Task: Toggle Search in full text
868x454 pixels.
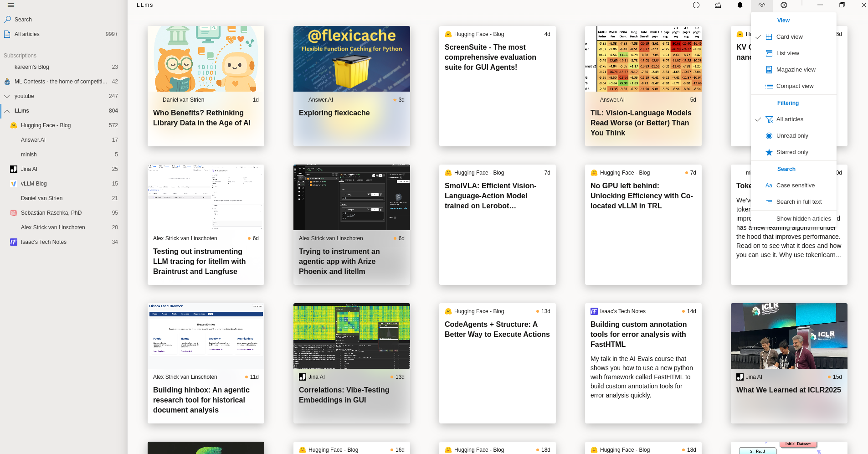Action: pos(794,202)
